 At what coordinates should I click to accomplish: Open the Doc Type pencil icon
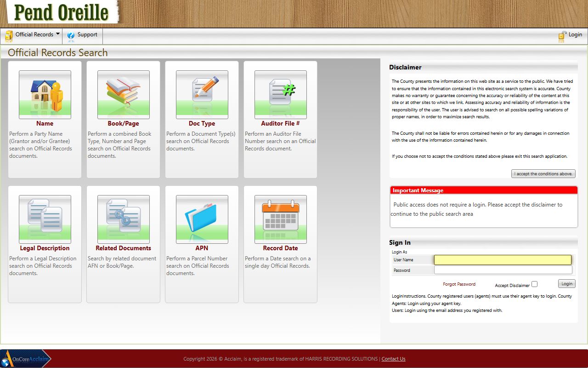coord(202,95)
